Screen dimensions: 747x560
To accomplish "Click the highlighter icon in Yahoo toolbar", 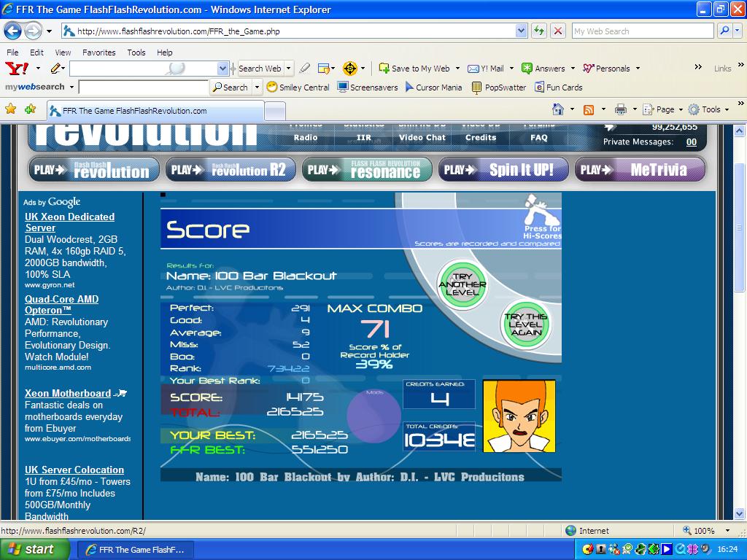I will click(x=304, y=69).
